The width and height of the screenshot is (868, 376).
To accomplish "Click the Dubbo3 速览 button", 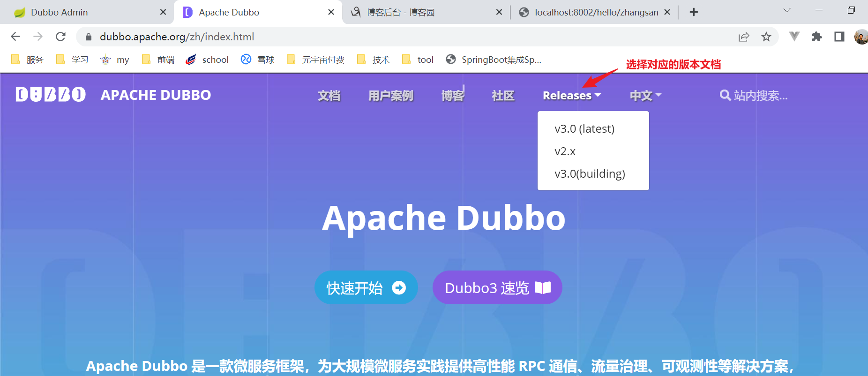I will pos(497,287).
